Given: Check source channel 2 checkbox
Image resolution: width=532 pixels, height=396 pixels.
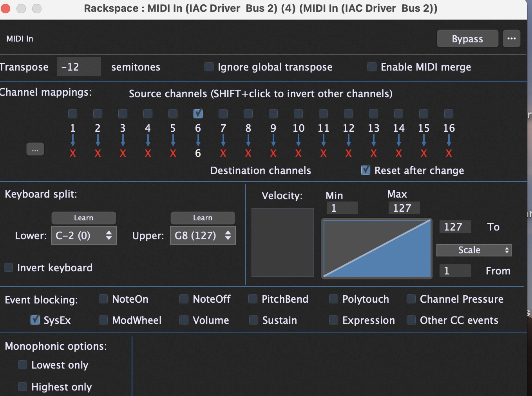Looking at the screenshot, I should pos(98,114).
